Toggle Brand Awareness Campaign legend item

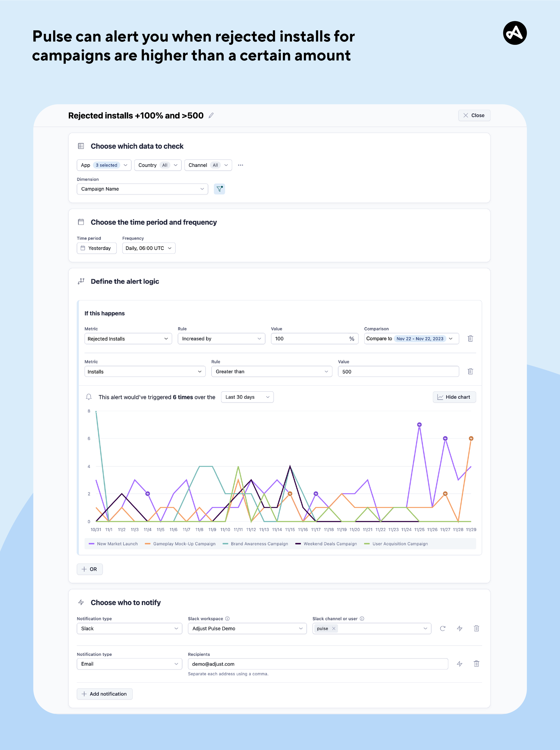pos(255,544)
